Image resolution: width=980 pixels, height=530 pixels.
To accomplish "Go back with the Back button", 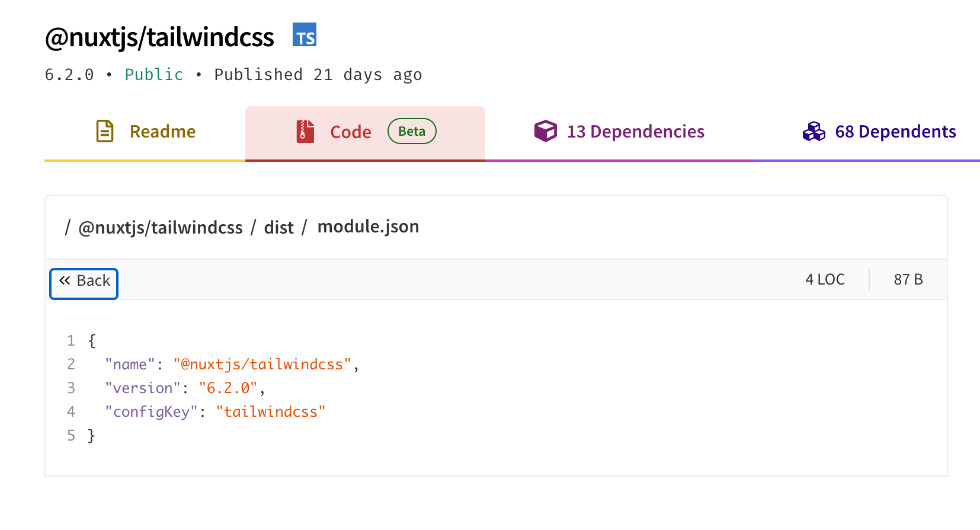I will (84, 284).
